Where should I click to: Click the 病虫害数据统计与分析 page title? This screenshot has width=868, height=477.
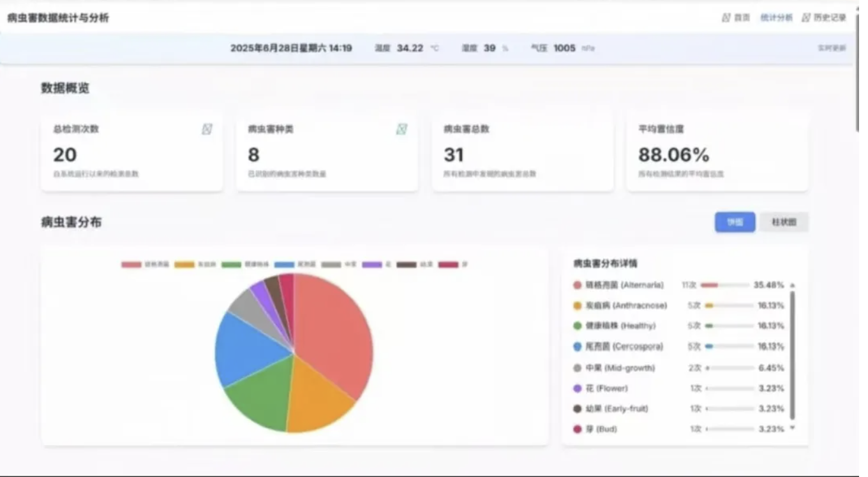[x=58, y=18]
